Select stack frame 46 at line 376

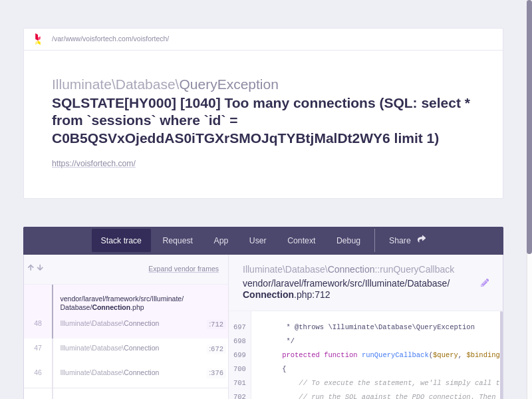(x=126, y=373)
